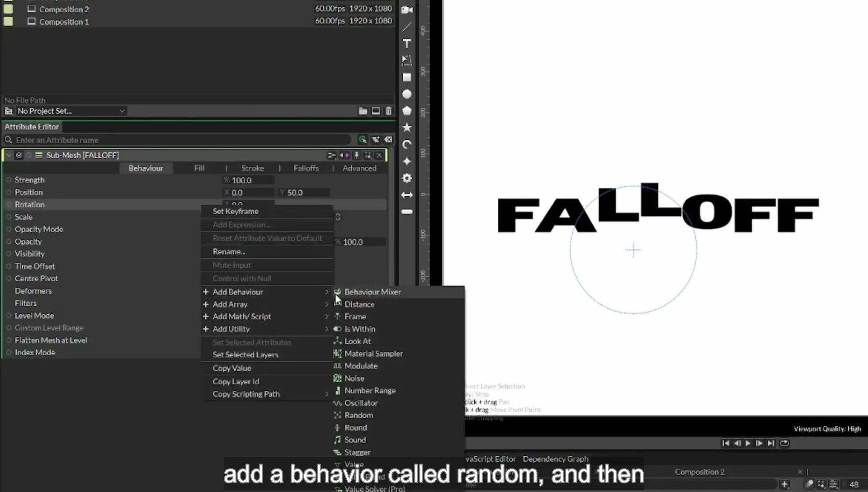Screen dimensions: 868x492
Task: Select Composition 2 in assets list
Action: click(x=64, y=9)
